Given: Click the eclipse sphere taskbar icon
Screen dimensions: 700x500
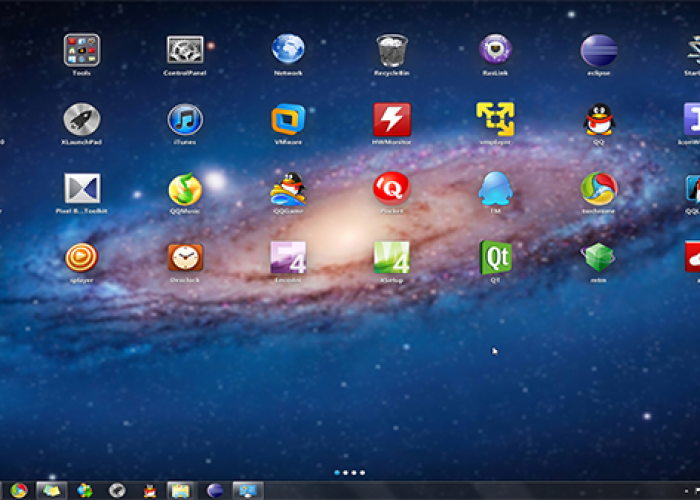Looking at the screenshot, I should (215, 491).
